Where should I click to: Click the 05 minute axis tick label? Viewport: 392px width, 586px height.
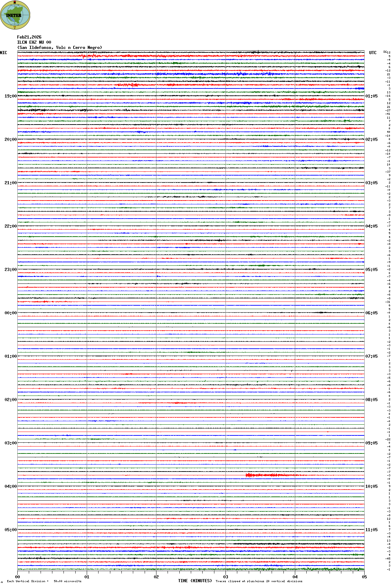364,577
